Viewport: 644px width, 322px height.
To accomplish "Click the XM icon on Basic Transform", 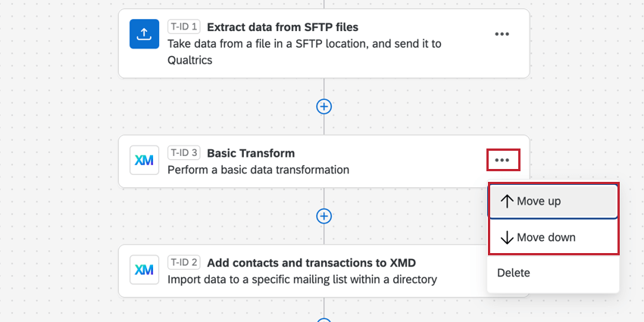I will (144, 160).
